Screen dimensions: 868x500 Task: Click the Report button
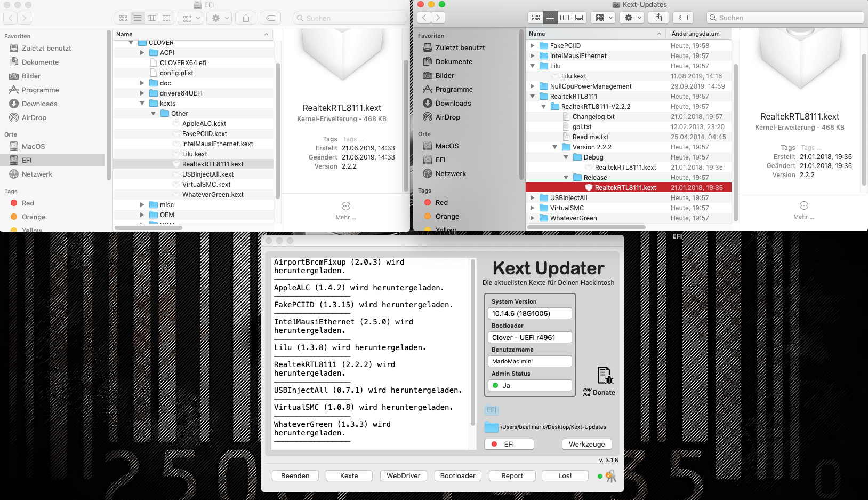point(512,476)
